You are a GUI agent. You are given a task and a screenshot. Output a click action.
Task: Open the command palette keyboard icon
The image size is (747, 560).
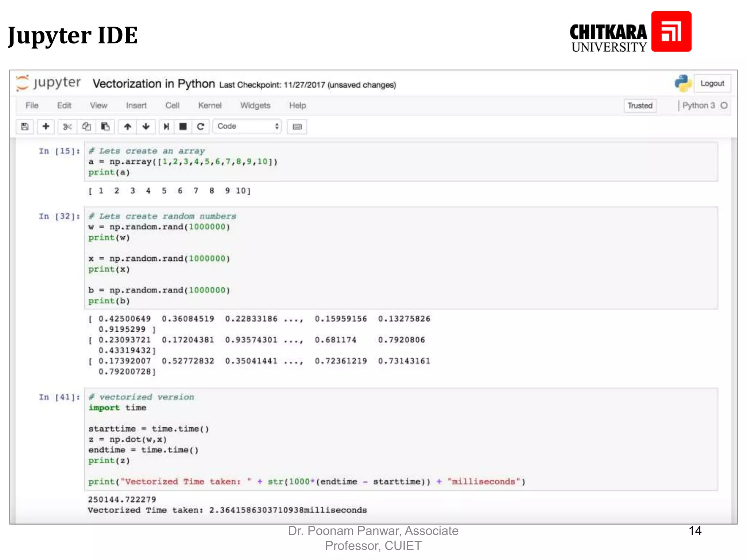(297, 127)
